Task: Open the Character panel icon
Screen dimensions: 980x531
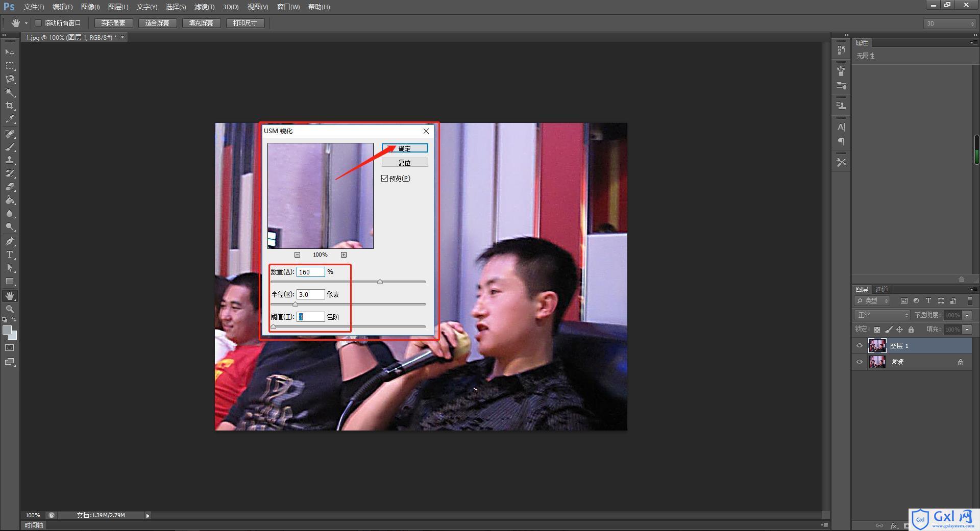Action: (841, 127)
